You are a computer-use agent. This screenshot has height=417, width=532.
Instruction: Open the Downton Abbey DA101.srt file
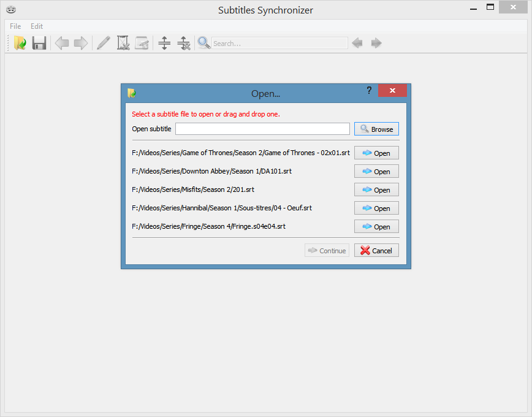376,172
